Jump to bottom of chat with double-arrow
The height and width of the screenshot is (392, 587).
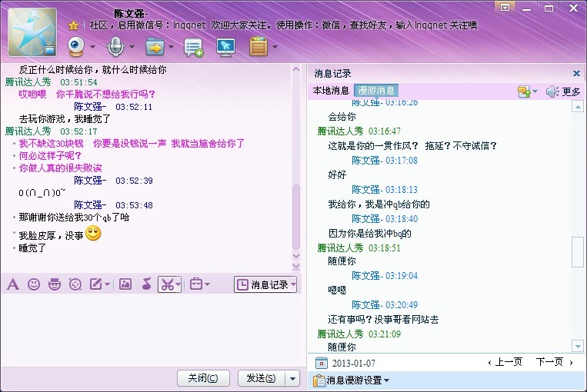coord(296,266)
